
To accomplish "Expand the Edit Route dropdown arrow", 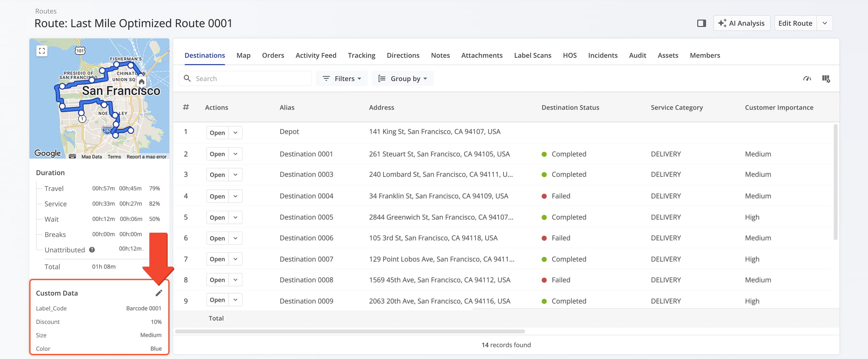I will 825,23.
